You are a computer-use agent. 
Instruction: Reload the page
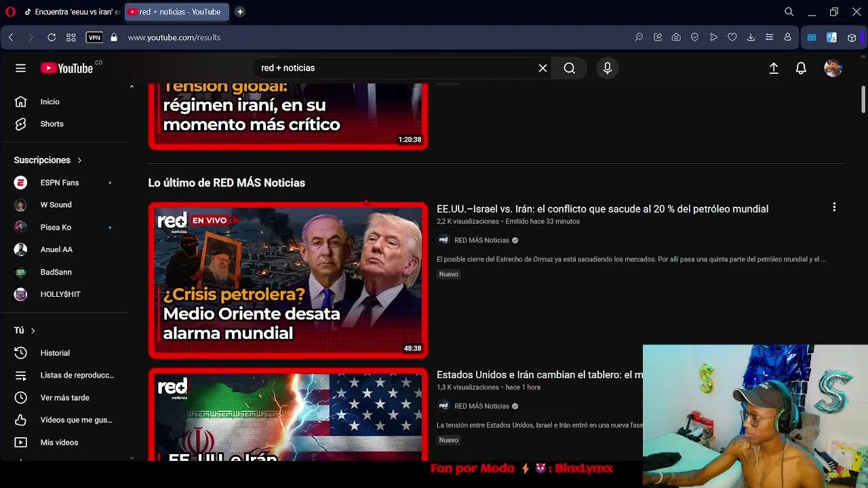52,37
